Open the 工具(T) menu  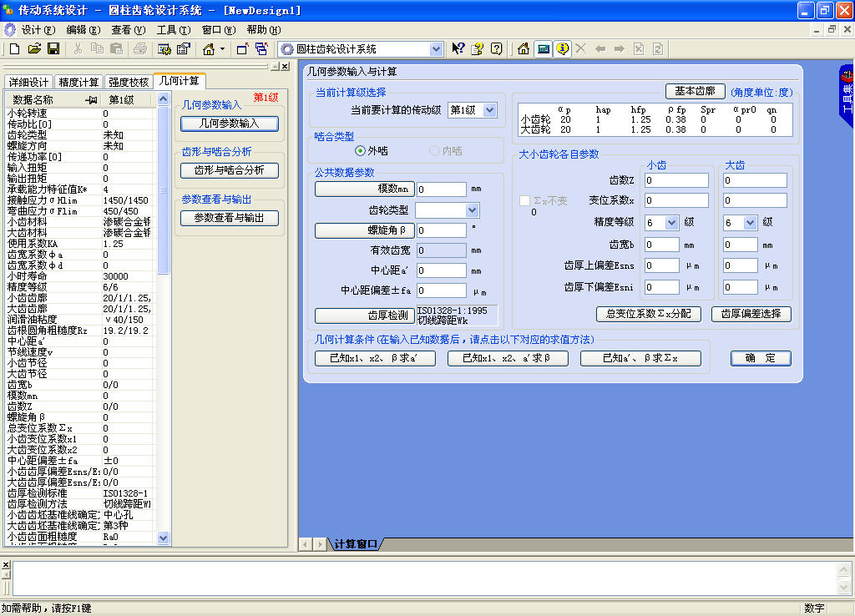click(x=174, y=29)
